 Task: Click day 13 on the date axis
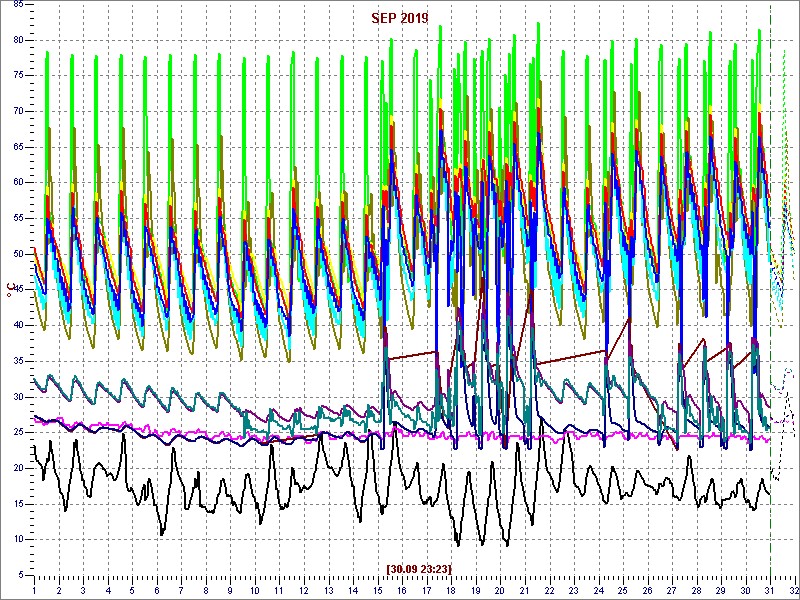click(328, 591)
